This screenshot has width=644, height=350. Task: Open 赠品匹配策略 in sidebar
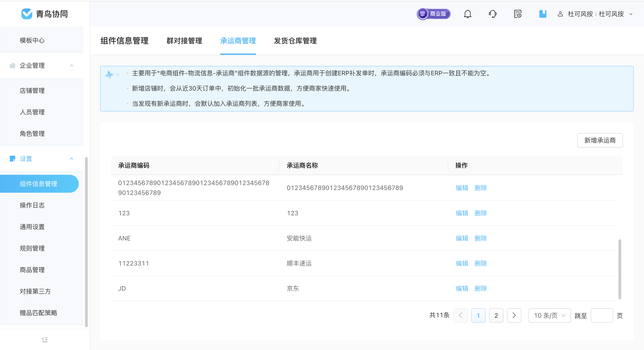pyautogui.click(x=38, y=313)
